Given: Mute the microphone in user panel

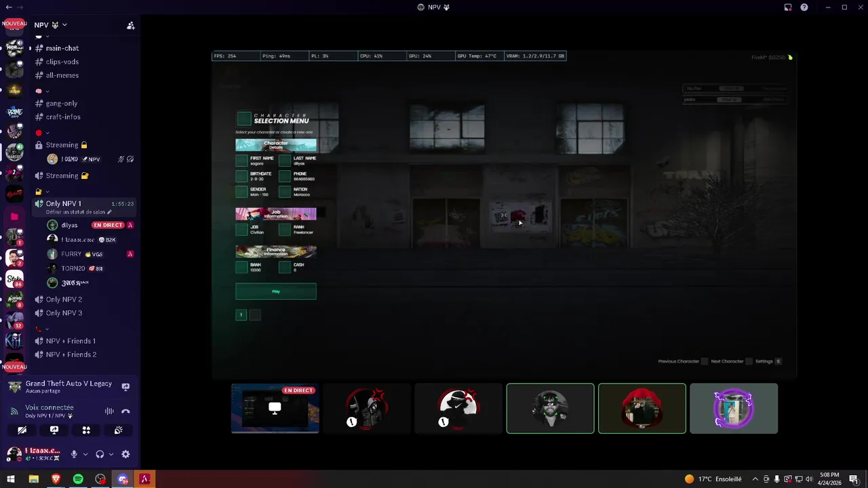Looking at the screenshot, I should (x=75, y=454).
